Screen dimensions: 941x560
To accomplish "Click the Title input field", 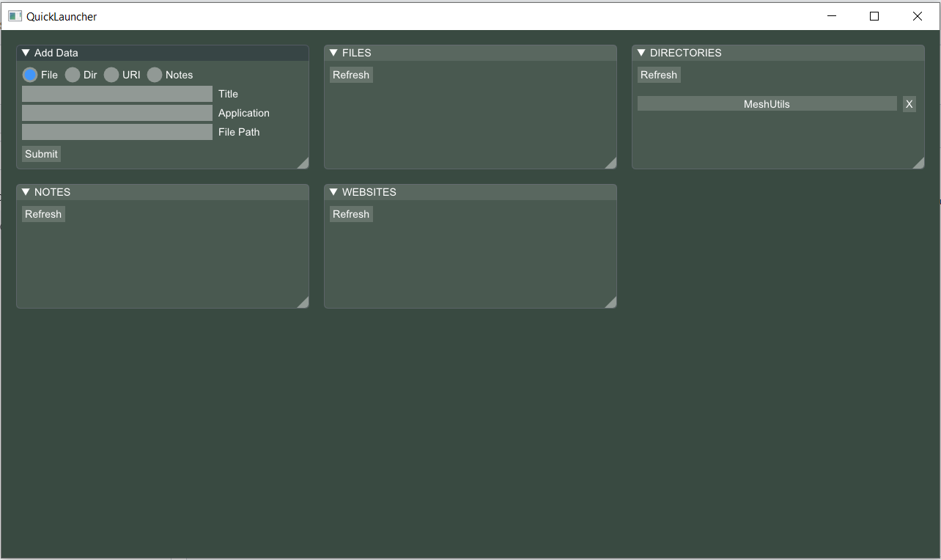I will click(117, 93).
